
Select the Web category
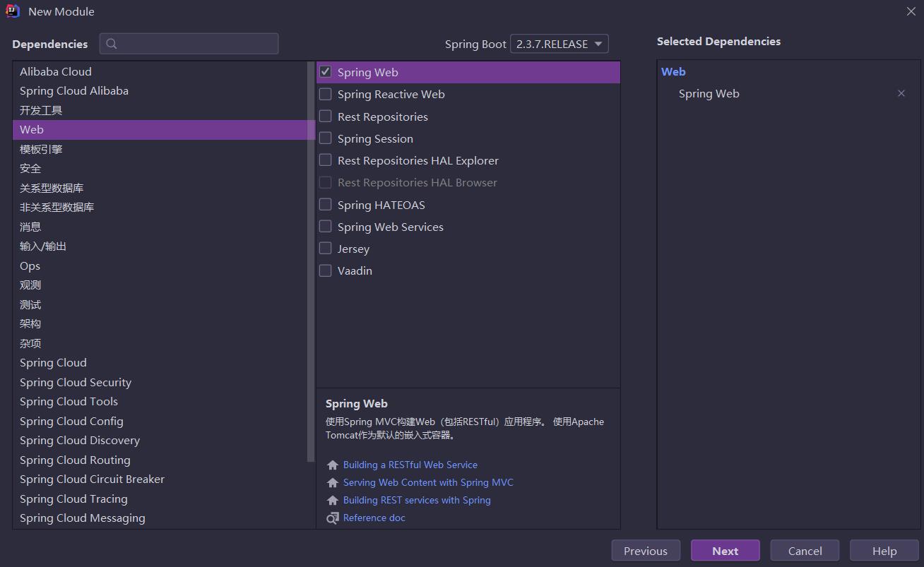pos(160,130)
